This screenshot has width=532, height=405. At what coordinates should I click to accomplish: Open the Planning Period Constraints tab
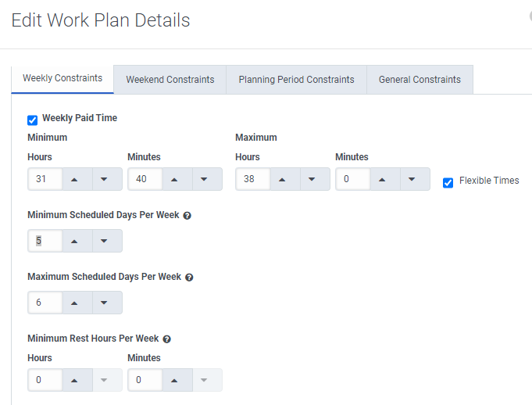coord(296,79)
